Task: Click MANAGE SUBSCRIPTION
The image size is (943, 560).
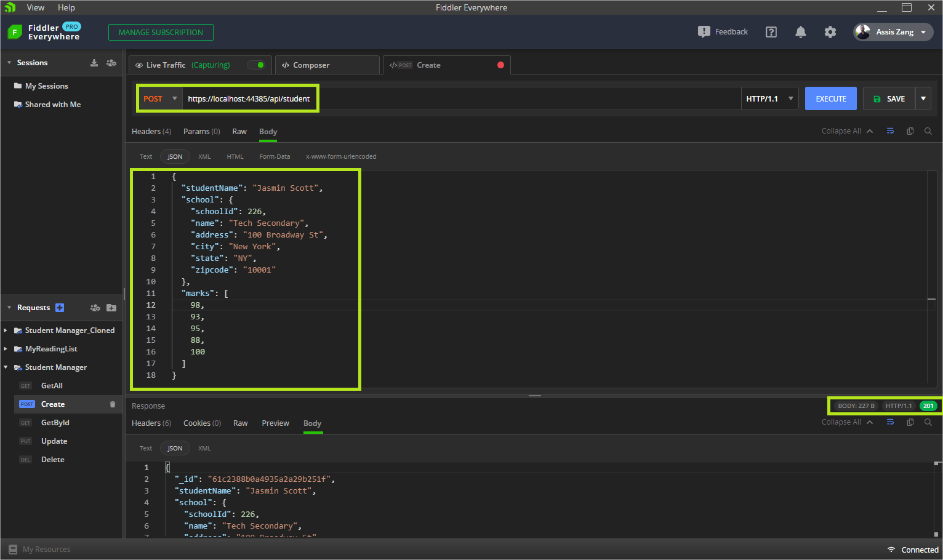Action: 161,32
